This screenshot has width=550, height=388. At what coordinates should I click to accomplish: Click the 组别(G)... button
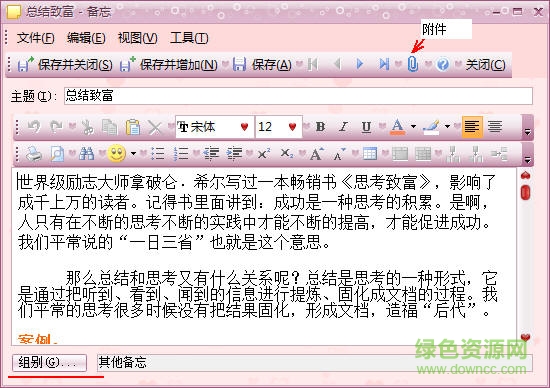click(x=49, y=362)
